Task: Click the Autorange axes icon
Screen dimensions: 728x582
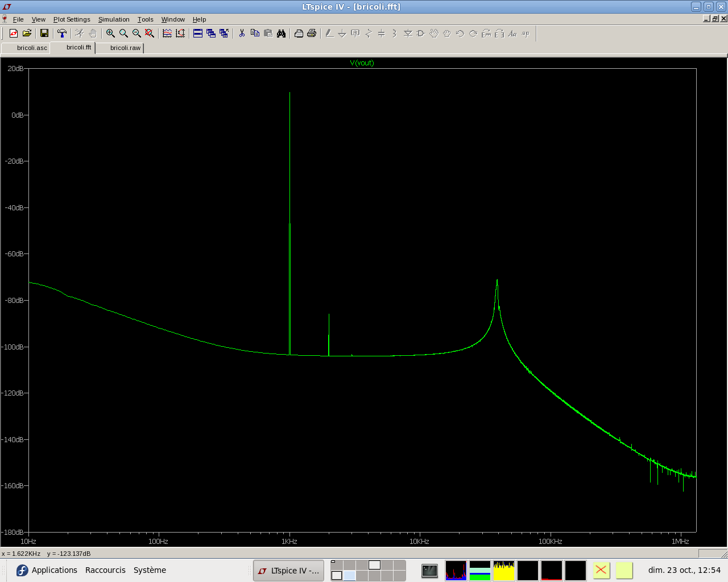Action: tap(180, 34)
